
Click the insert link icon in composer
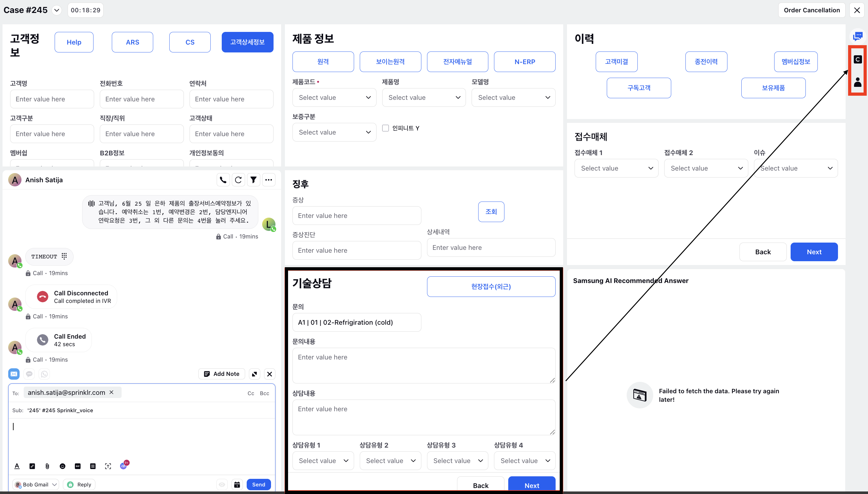pos(32,466)
